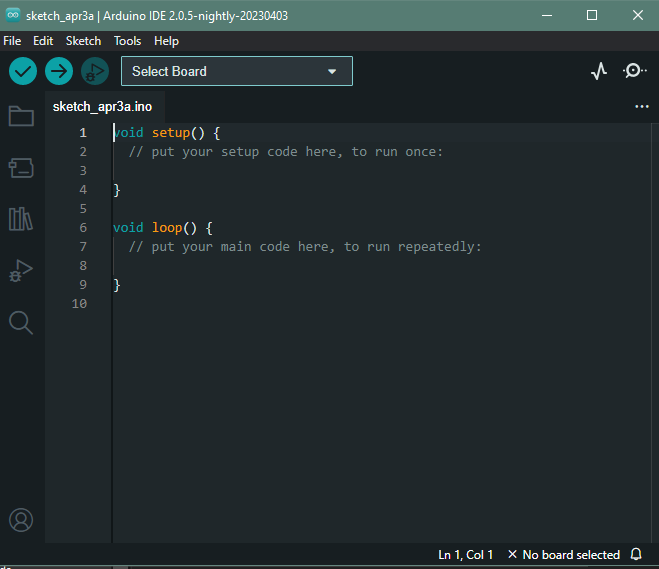
Task: Click the setup code comment on line 2
Action: [x=286, y=152]
